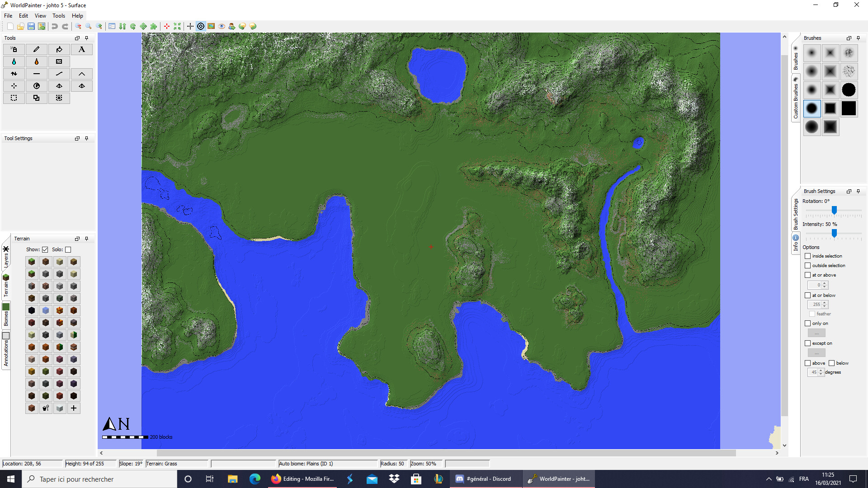Viewport: 868px width, 488px height.
Task: Select the Text tool
Action: click(x=82, y=49)
